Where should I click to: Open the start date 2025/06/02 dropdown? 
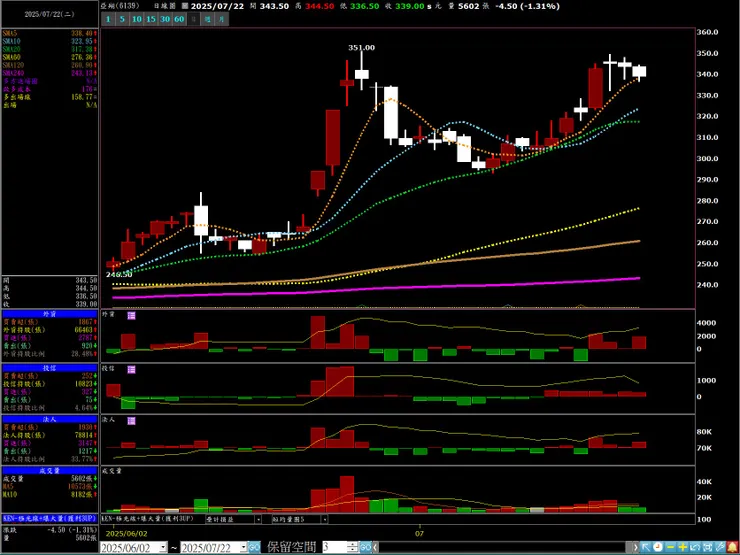(163, 547)
